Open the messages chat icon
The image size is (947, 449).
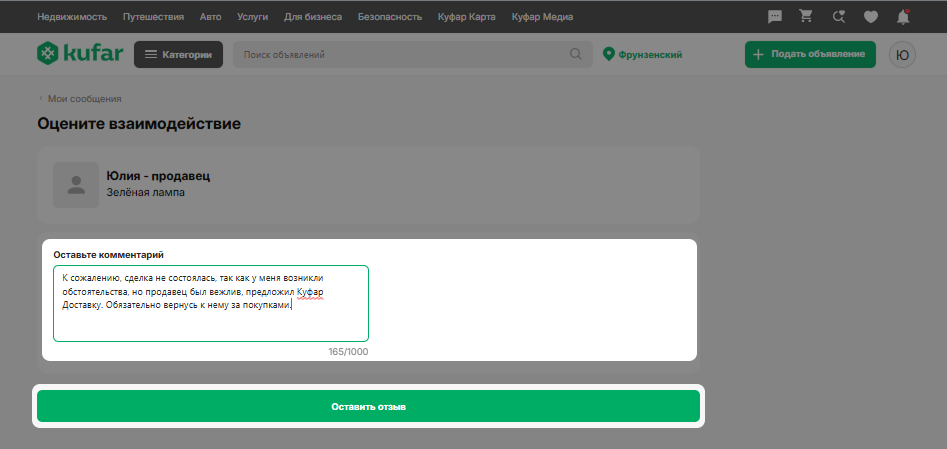click(774, 17)
